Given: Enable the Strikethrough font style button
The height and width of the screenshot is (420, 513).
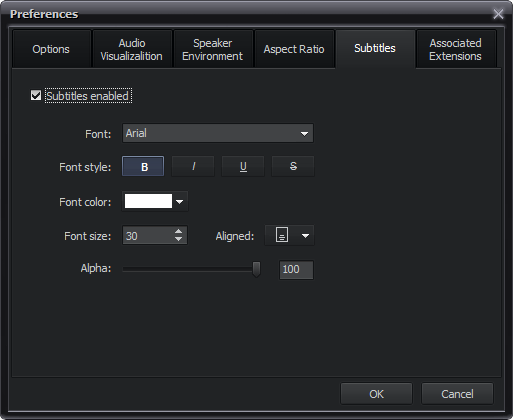Looking at the screenshot, I should [293, 166].
